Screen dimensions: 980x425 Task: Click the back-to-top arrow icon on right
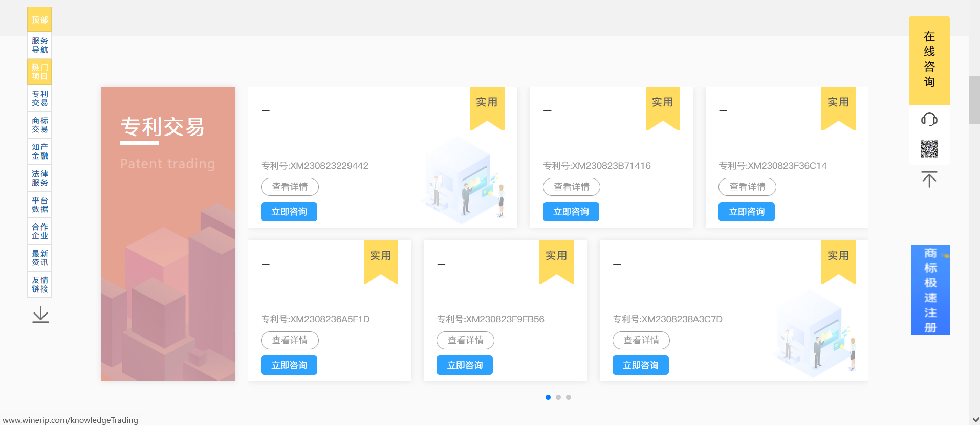929,179
